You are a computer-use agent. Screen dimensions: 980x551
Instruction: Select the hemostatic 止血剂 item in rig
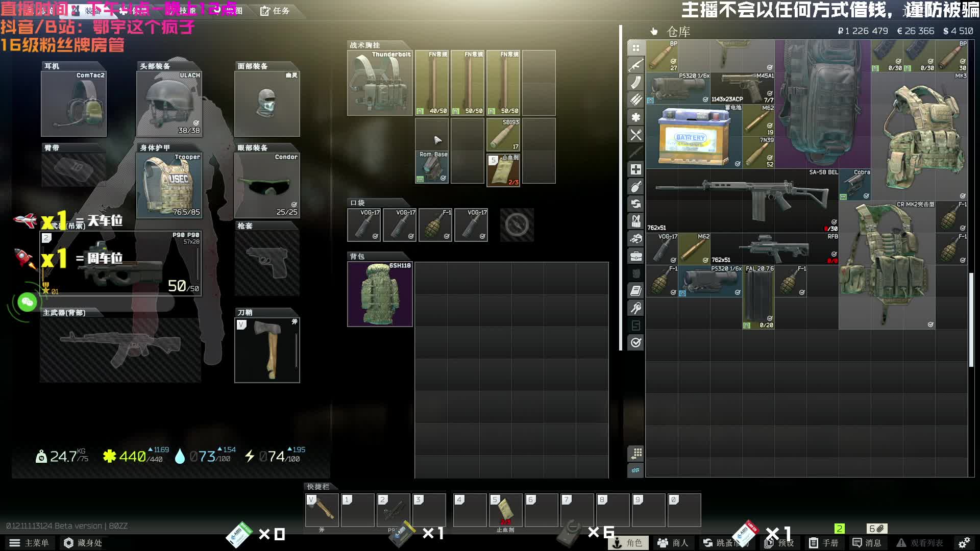tap(503, 170)
